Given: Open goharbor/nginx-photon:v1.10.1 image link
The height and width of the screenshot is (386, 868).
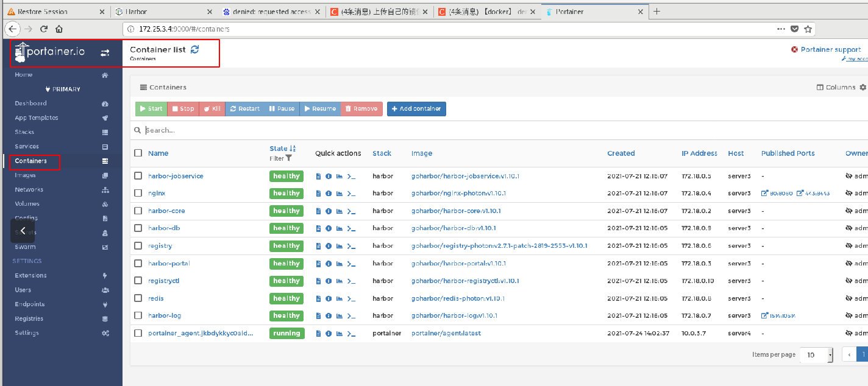Looking at the screenshot, I should tap(458, 194).
